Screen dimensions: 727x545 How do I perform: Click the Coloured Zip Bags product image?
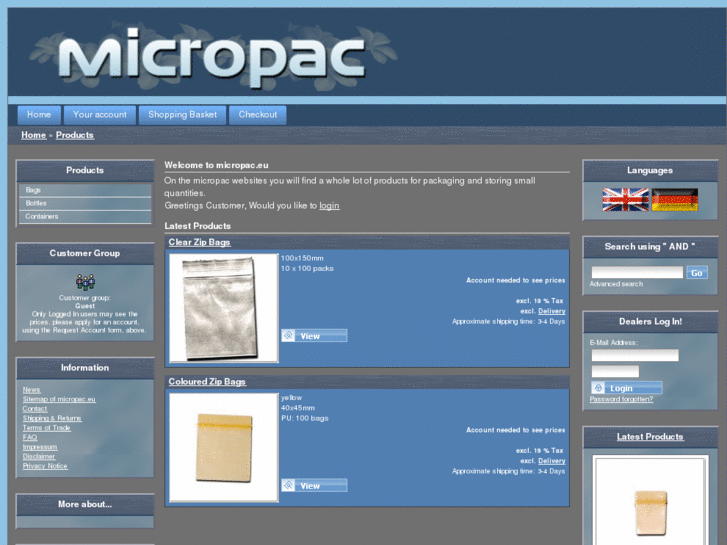[x=224, y=448]
